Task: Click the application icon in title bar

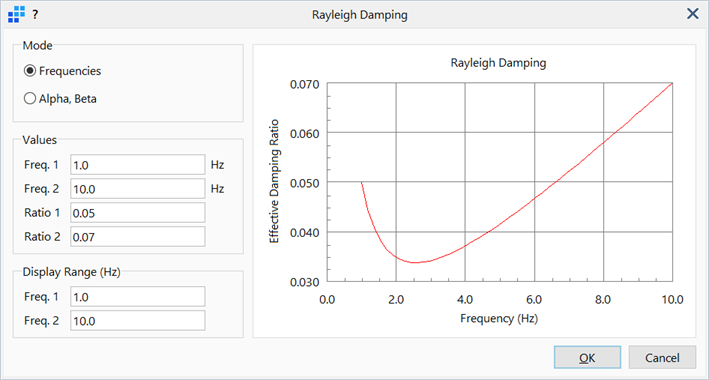Action: 16,14
